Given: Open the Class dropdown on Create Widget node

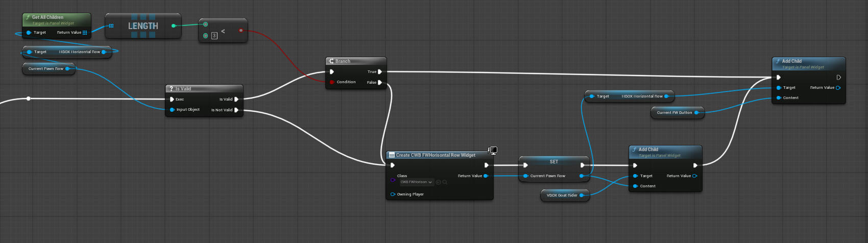Looking at the screenshot, I should [416, 182].
